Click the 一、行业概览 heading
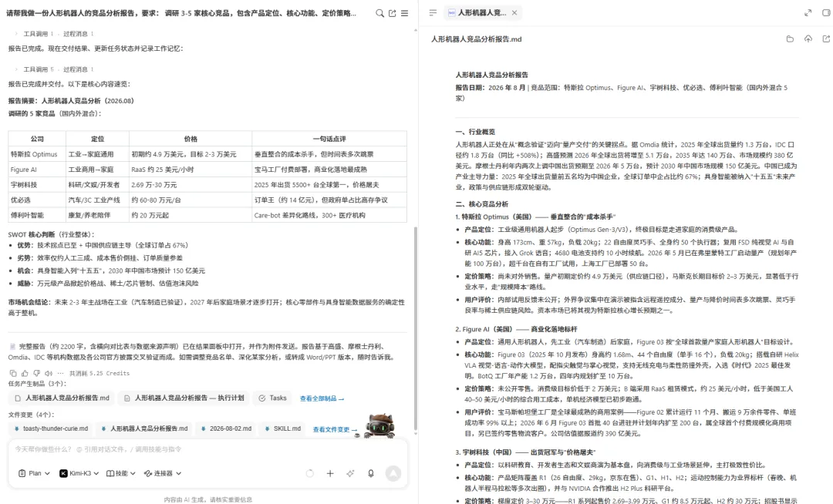This screenshot has width=833, height=504. [x=475, y=132]
